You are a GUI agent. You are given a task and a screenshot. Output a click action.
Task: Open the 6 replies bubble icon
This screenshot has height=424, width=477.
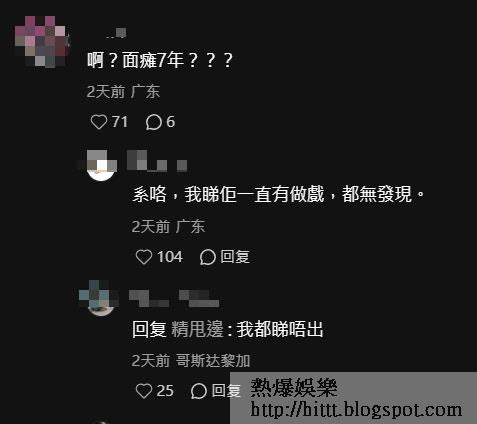154,122
